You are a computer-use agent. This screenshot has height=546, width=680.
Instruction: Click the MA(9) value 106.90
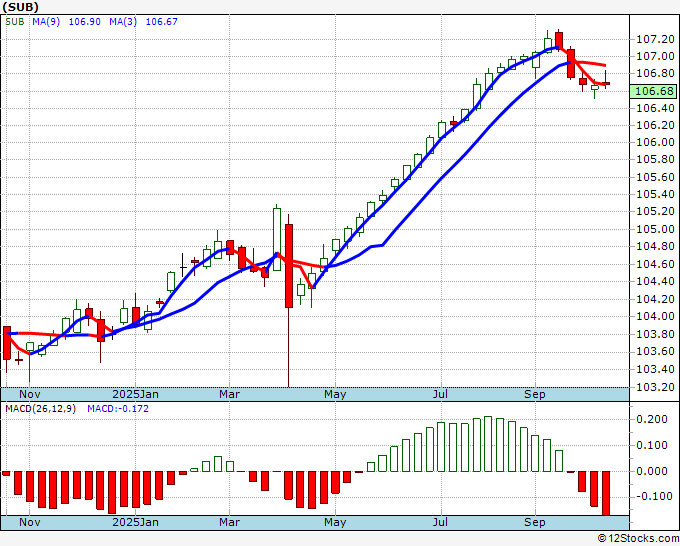pyautogui.click(x=85, y=22)
